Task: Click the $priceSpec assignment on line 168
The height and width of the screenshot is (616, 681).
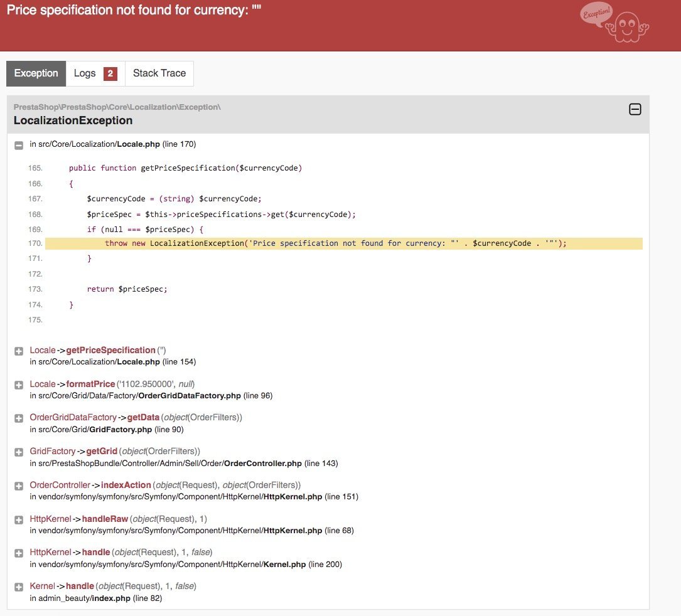Action: [221, 215]
